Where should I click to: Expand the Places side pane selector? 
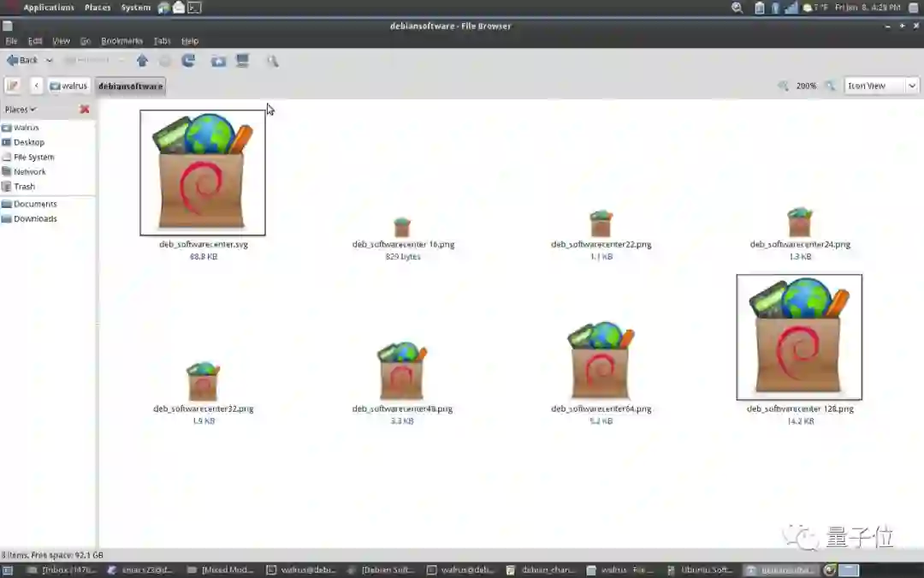20,109
